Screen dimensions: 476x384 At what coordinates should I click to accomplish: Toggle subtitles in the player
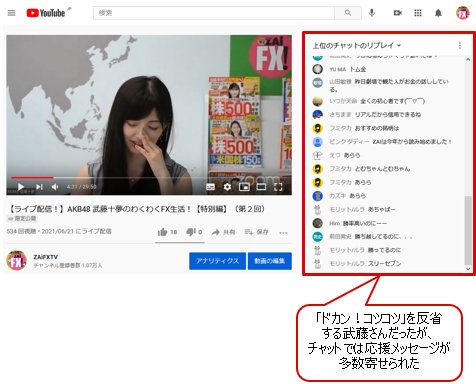[x=210, y=187]
